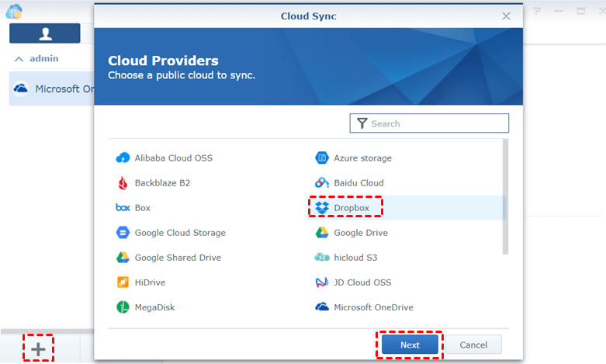Collapse the admin section chevron
The width and height of the screenshot is (606, 364).
19,58
